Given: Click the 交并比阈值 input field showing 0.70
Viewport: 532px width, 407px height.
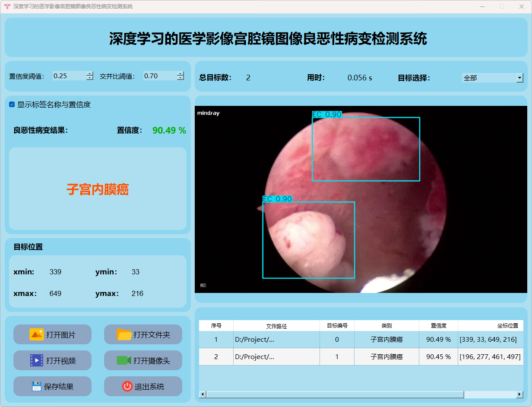Looking at the screenshot, I should pos(159,76).
